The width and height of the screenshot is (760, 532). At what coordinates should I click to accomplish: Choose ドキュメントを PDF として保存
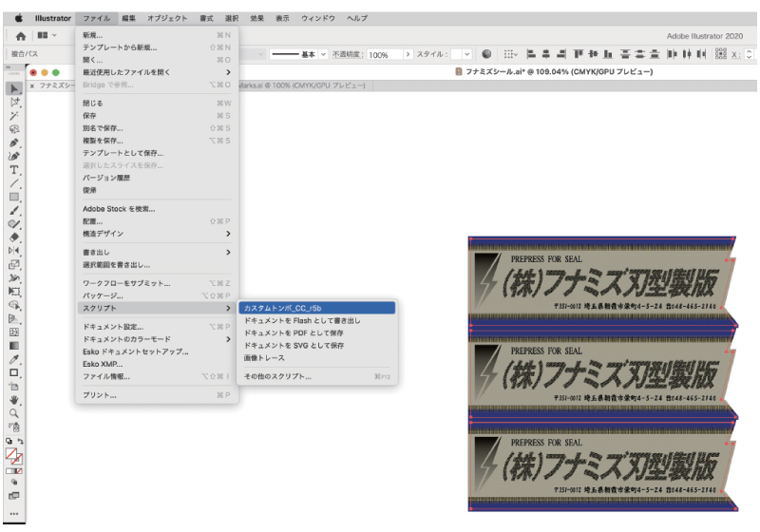click(x=316, y=332)
